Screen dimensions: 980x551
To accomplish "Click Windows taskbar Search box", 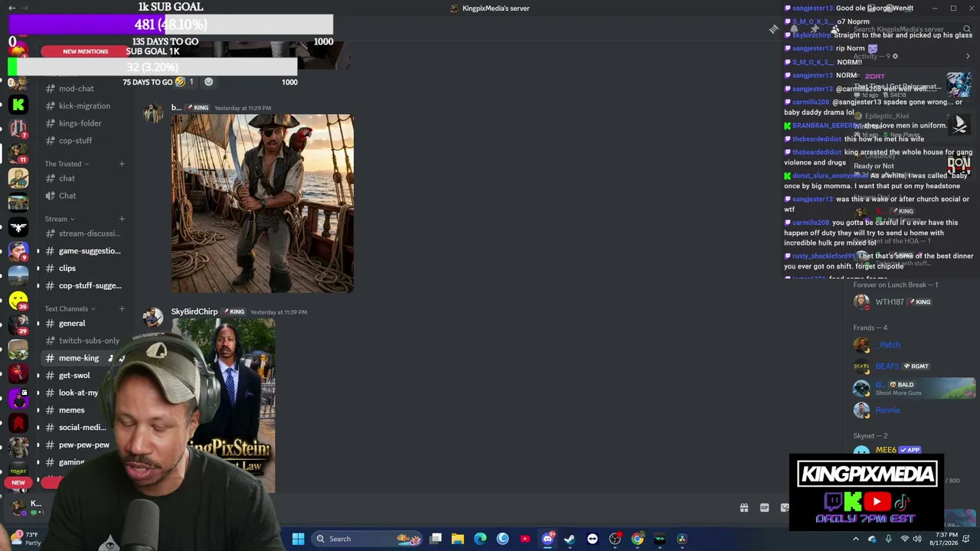I will (366, 539).
